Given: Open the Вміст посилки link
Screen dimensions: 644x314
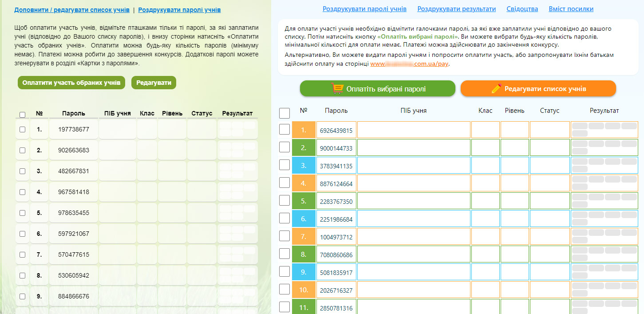Looking at the screenshot, I should pyautogui.click(x=571, y=9).
